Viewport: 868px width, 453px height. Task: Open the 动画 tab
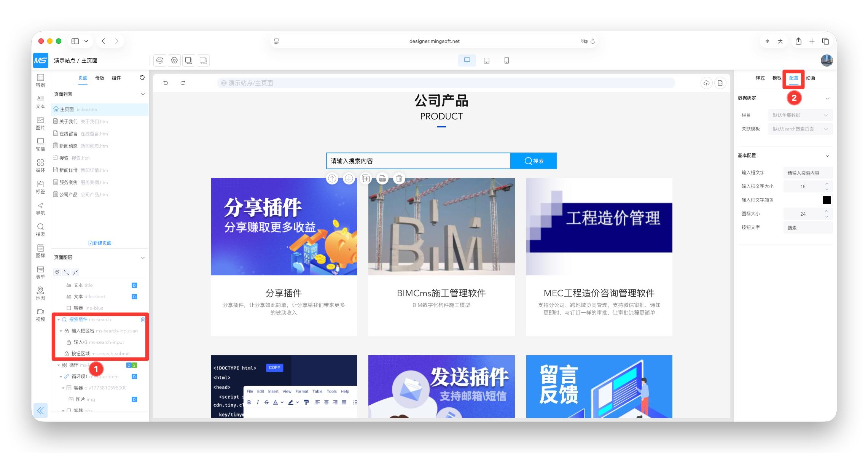click(811, 78)
